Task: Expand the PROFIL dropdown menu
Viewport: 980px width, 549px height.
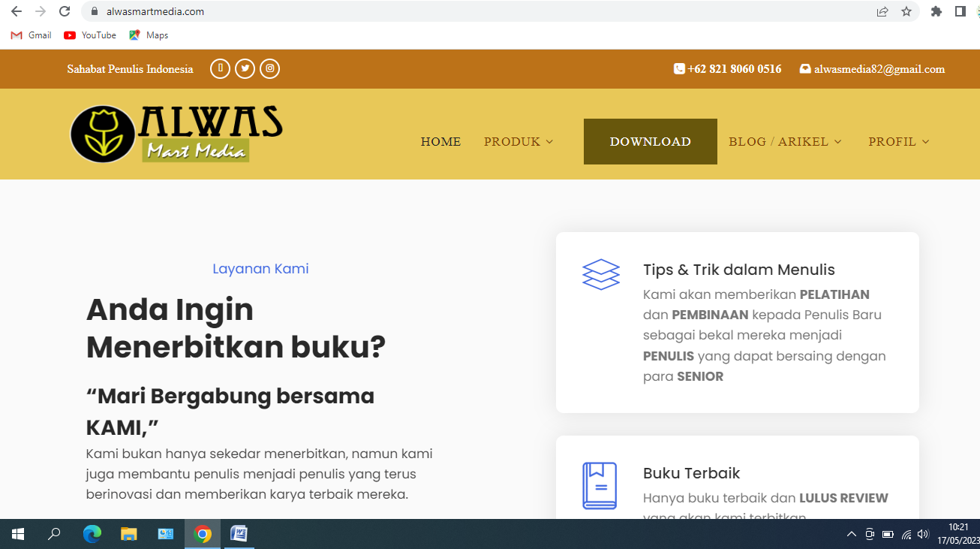Action: pos(898,141)
